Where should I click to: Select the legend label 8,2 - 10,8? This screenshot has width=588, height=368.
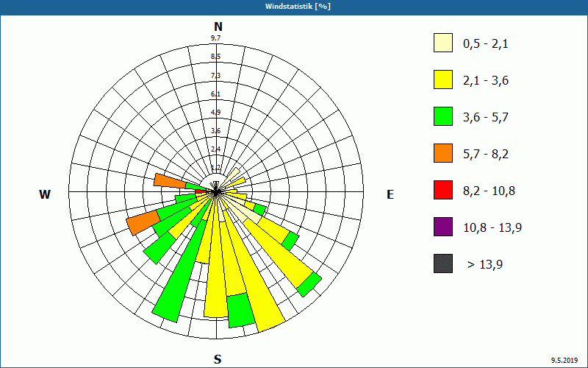click(489, 191)
